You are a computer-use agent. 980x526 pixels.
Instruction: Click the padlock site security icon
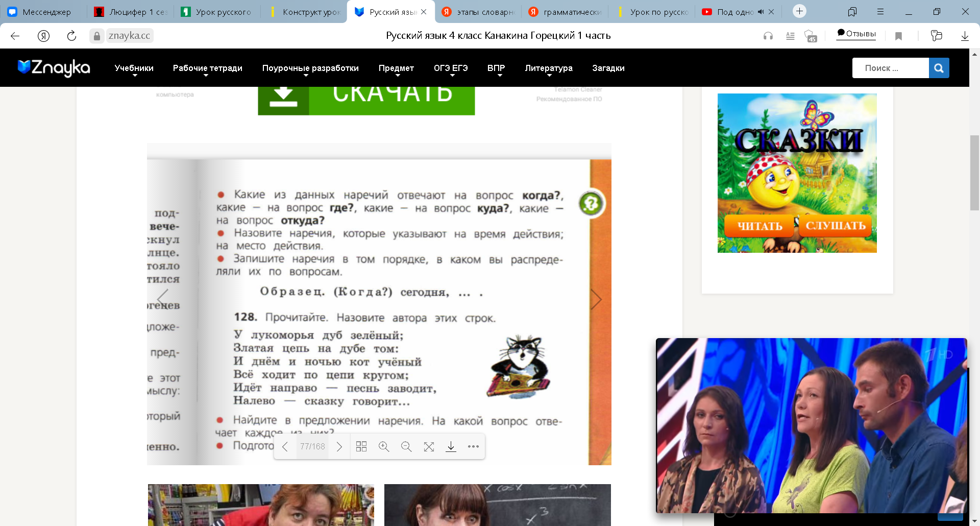click(x=97, y=36)
